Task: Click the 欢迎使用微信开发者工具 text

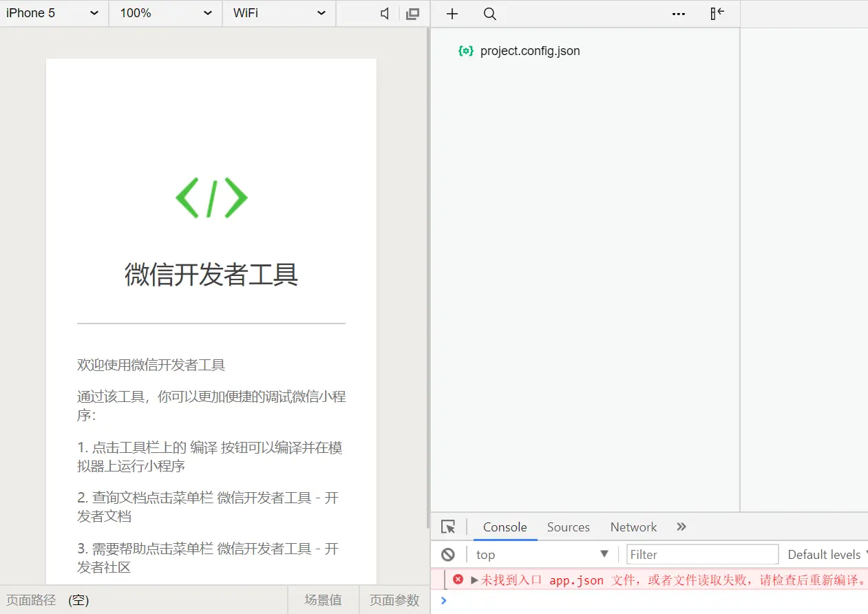Action: pos(151,365)
